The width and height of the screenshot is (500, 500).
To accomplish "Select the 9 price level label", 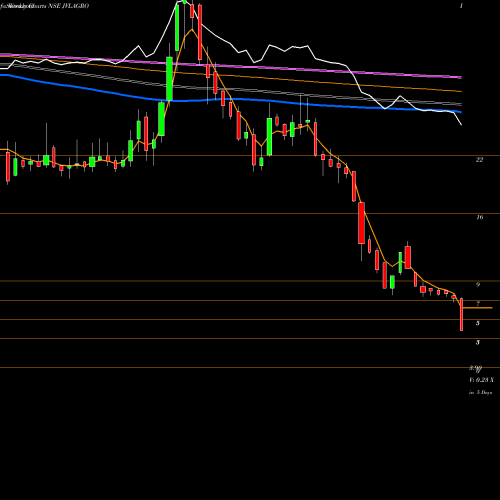I will click(478, 284).
